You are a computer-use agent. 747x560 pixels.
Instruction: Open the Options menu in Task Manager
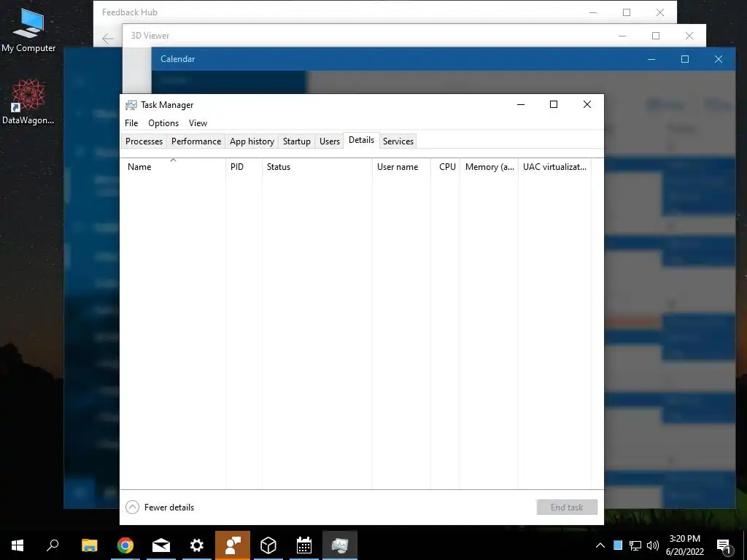[163, 122]
